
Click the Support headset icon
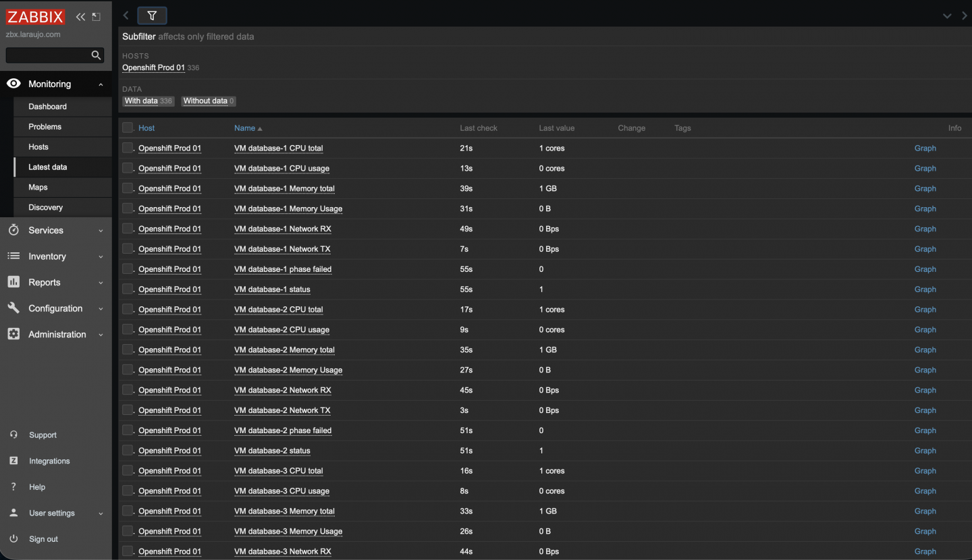(x=13, y=435)
